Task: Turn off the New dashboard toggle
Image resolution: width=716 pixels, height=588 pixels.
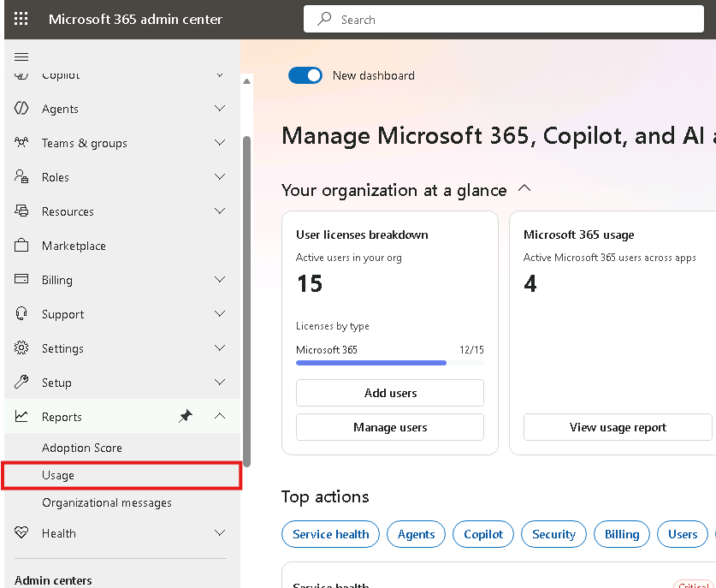Action: [305, 75]
